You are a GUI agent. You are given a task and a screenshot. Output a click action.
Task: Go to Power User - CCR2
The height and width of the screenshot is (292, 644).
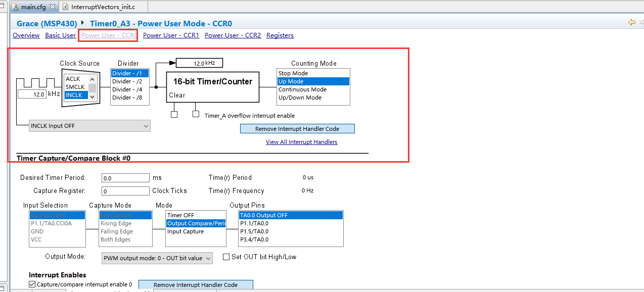[x=233, y=35]
